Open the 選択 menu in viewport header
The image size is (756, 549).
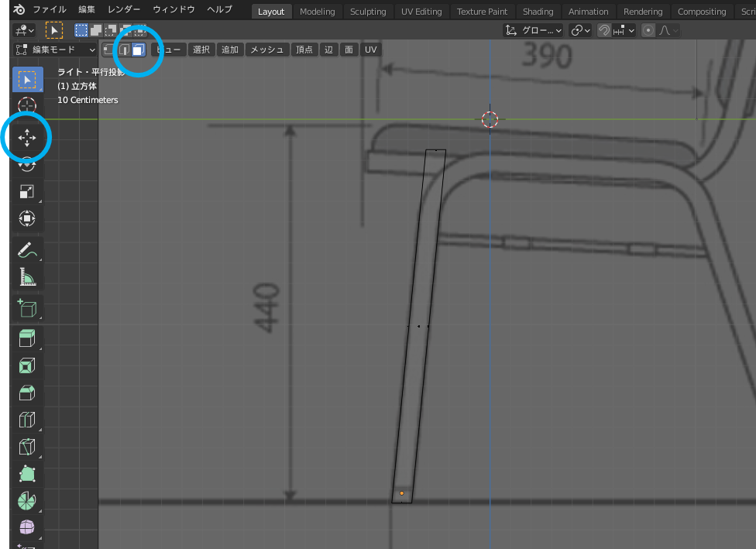point(201,50)
